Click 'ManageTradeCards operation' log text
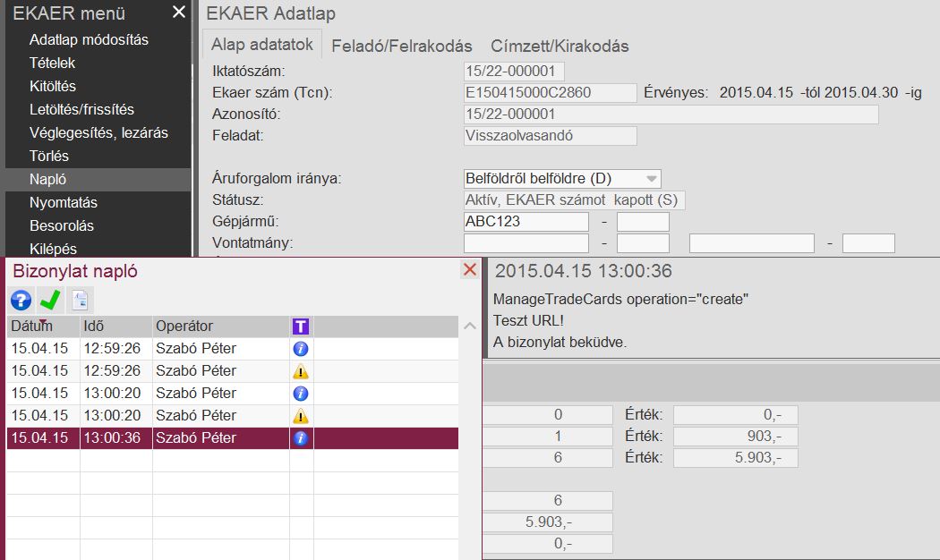 [x=620, y=300]
